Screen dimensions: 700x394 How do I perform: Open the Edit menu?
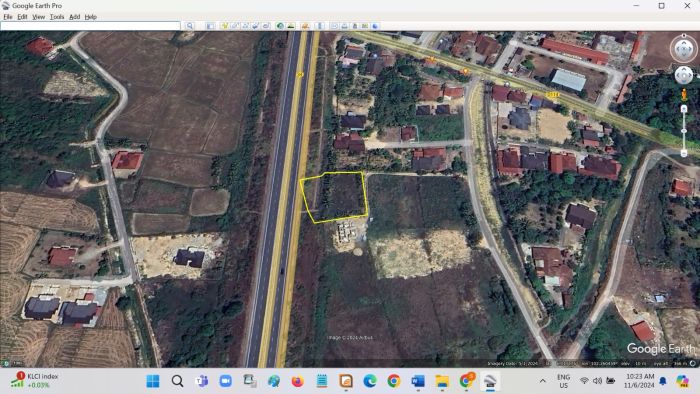coord(22,17)
